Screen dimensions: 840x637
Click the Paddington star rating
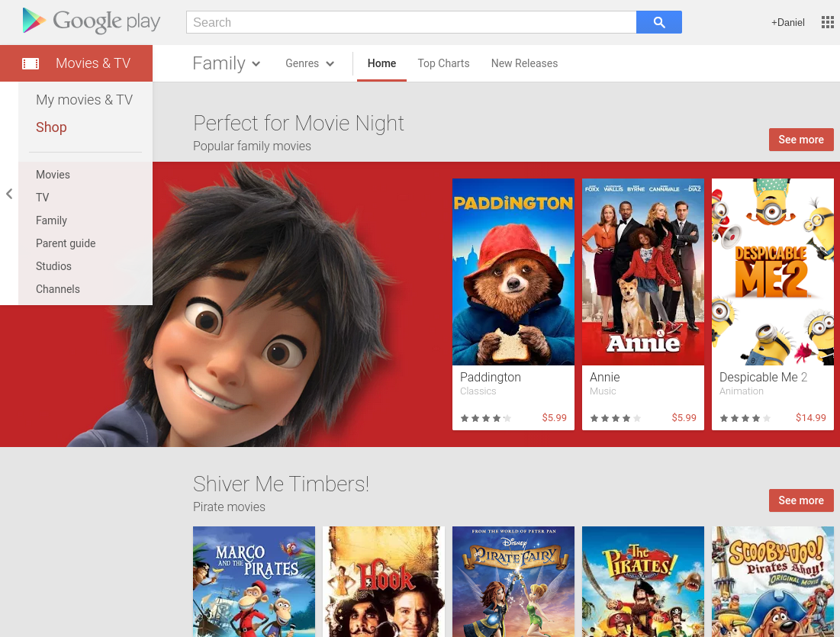pyautogui.click(x=486, y=418)
